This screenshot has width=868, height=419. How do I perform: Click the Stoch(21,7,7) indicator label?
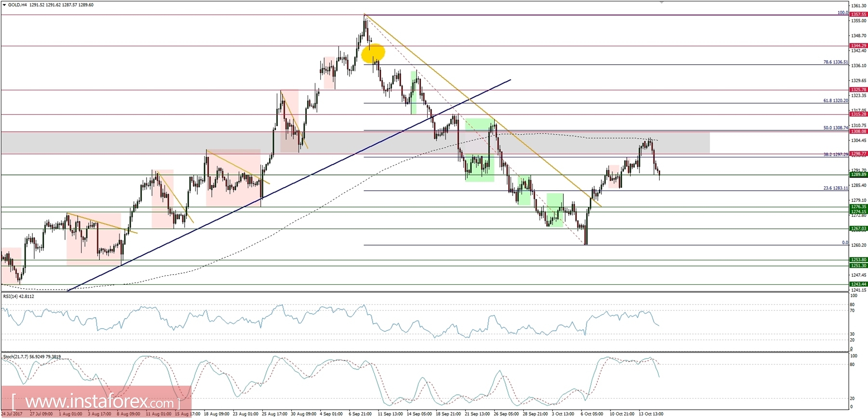pos(32,357)
